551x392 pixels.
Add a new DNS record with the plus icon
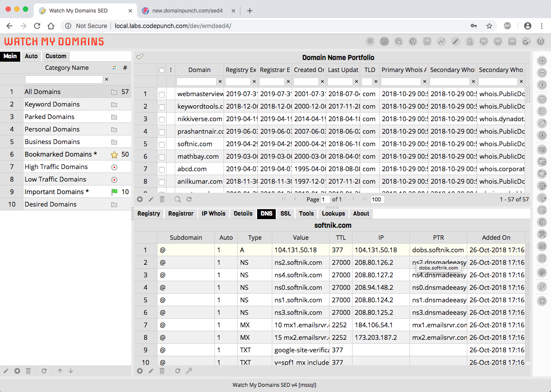tap(140, 371)
